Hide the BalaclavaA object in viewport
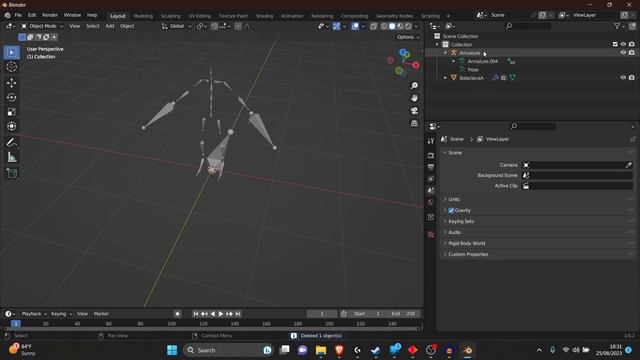This screenshot has height=360, width=640. (623, 78)
